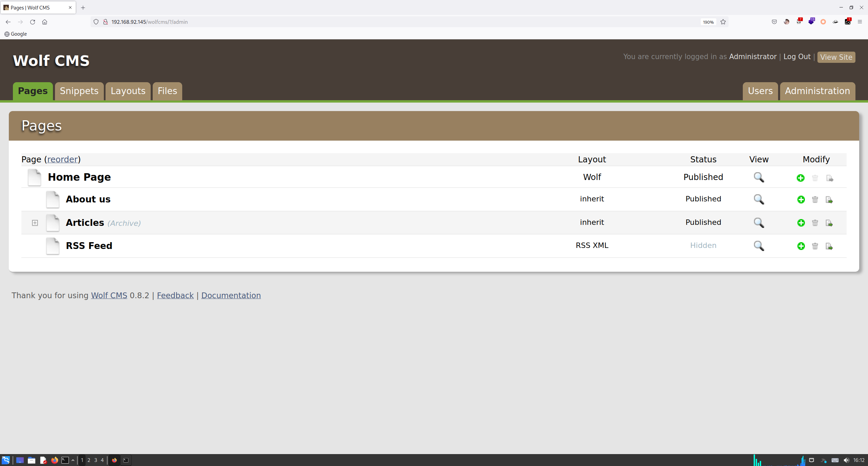View RSS Feed using the magnifier icon
The image size is (868, 466).
tap(759, 246)
